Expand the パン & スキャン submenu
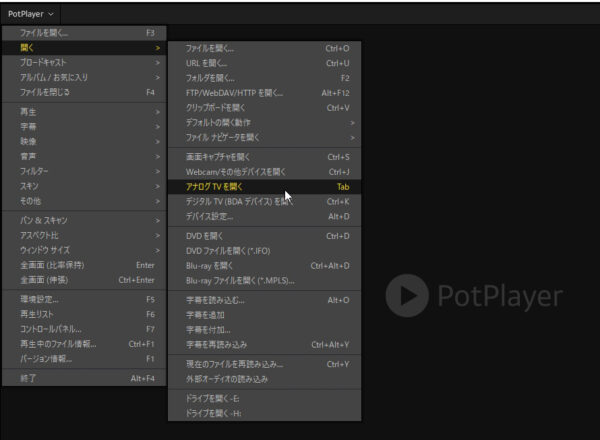This screenshot has height=440, width=600. (x=84, y=220)
